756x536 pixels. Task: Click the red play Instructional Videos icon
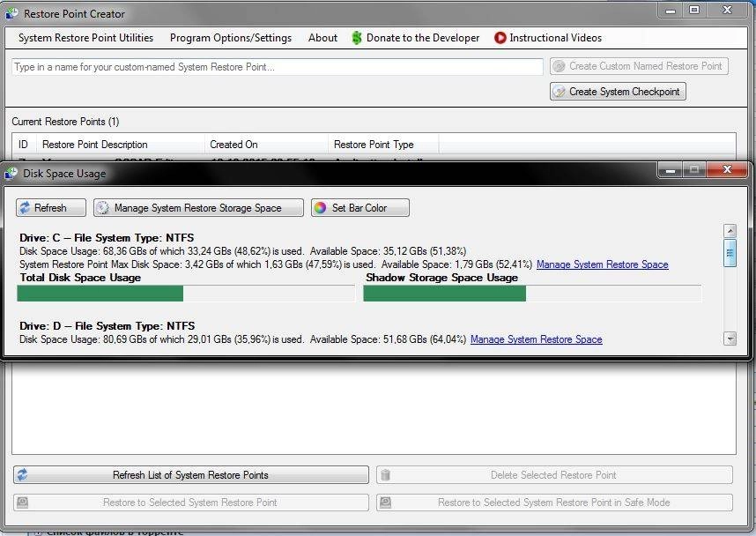point(500,38)
